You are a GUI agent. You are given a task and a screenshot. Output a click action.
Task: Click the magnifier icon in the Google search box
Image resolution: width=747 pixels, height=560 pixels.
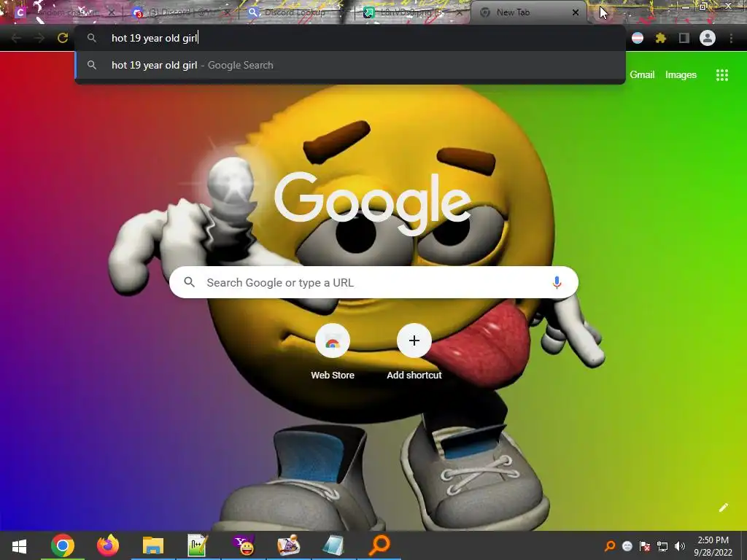click(189, 282)
